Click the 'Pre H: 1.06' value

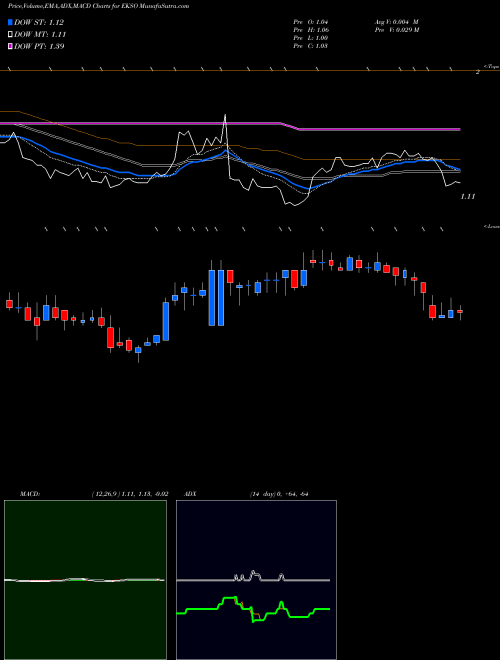point(311,30)
